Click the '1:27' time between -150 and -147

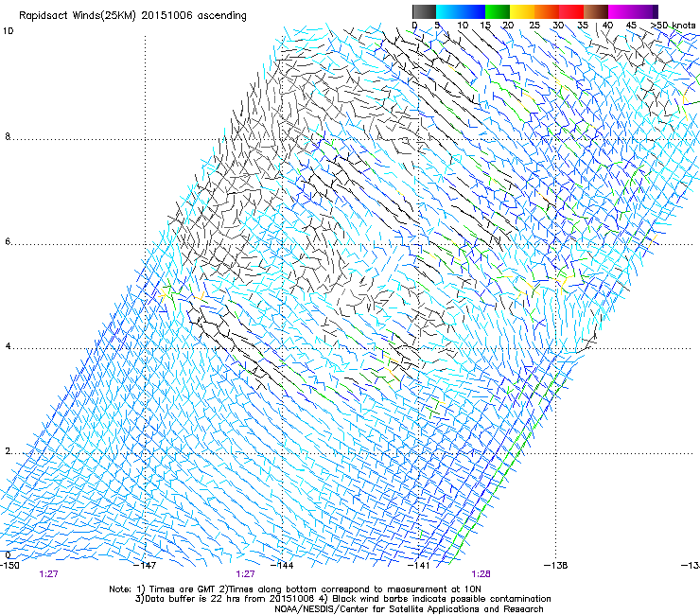click(x=48, y=574)
